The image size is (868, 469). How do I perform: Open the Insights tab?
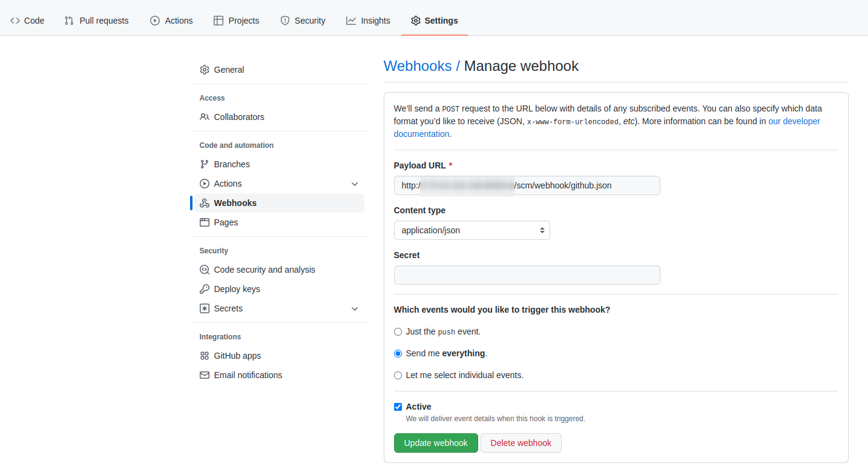pos(368,21)
